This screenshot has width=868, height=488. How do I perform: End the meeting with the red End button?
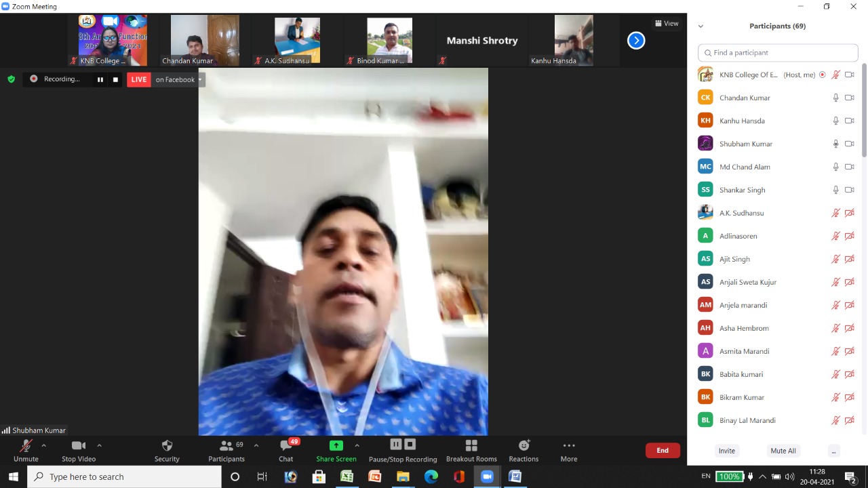(x=663, y=450)
